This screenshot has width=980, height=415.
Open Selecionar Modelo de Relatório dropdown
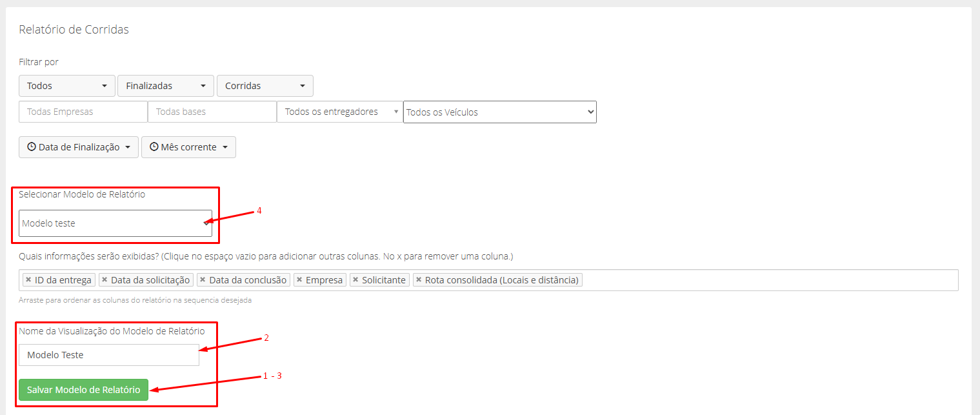(115, 223)
